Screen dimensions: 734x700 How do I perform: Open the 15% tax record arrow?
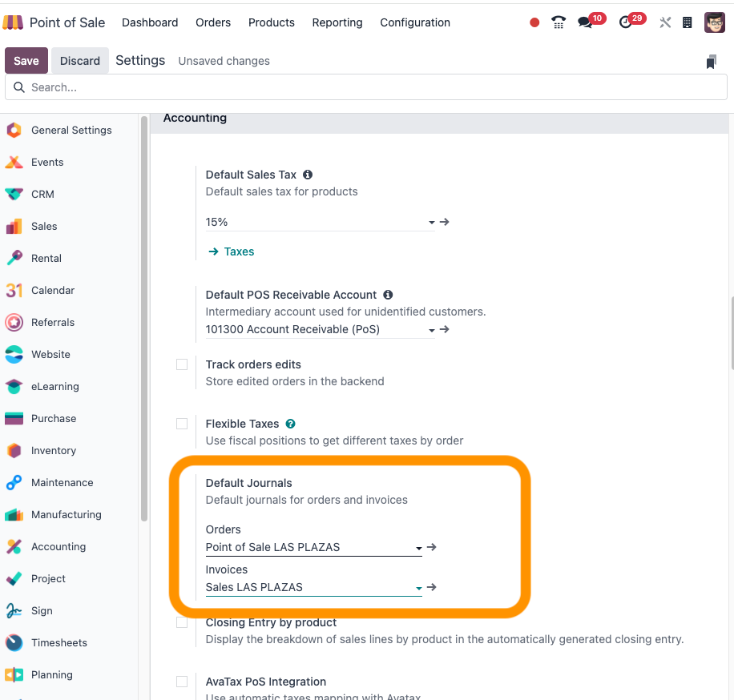pos(445,222)
